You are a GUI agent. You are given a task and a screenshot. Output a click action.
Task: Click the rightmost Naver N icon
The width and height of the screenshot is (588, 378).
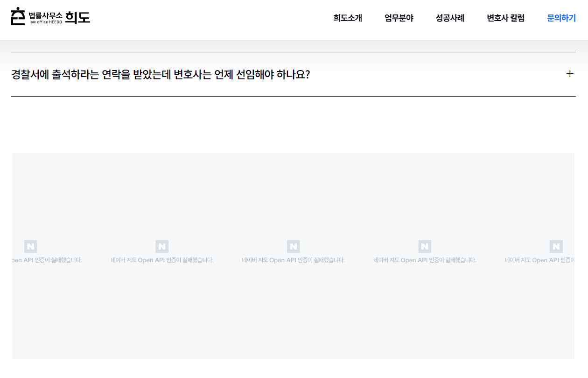pos(556,246)
